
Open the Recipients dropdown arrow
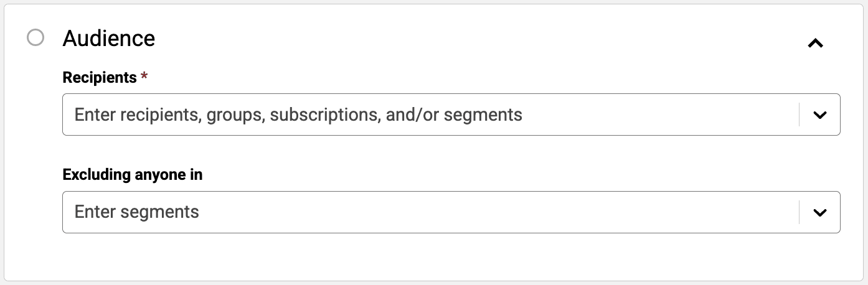click(x=820, y=114)
